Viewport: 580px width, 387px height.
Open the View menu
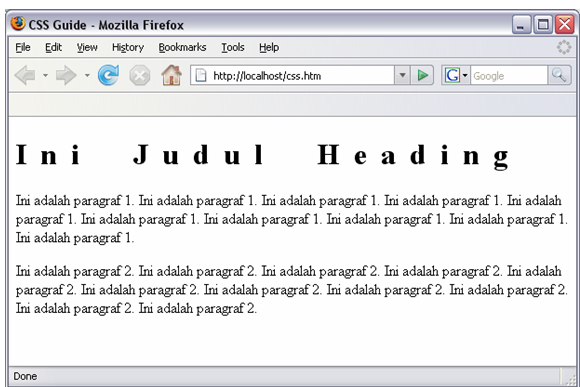coord(87,47)
